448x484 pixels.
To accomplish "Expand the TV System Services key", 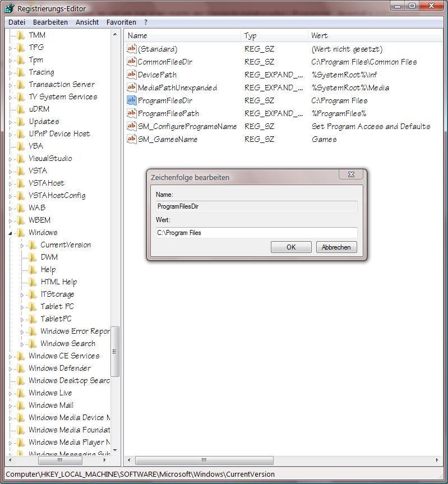I will pos(10,98).
